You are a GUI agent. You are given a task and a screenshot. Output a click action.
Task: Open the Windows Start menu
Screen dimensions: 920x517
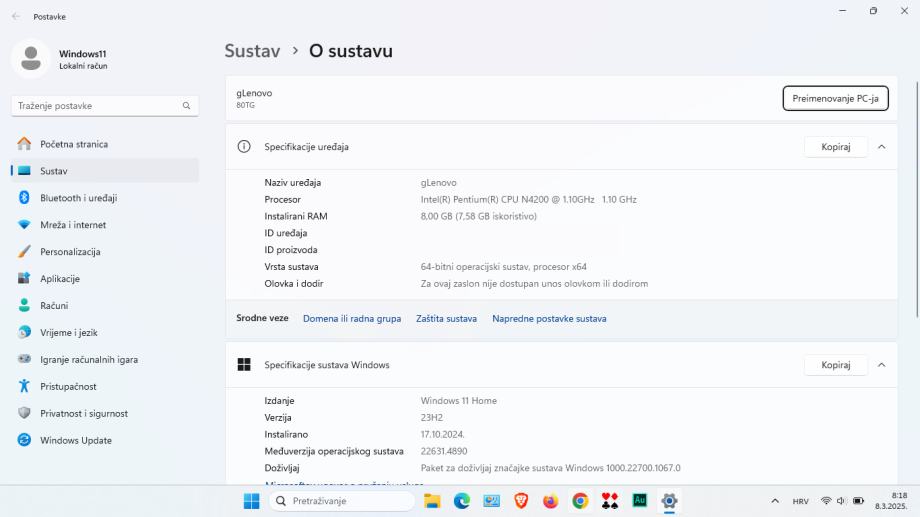251,501
